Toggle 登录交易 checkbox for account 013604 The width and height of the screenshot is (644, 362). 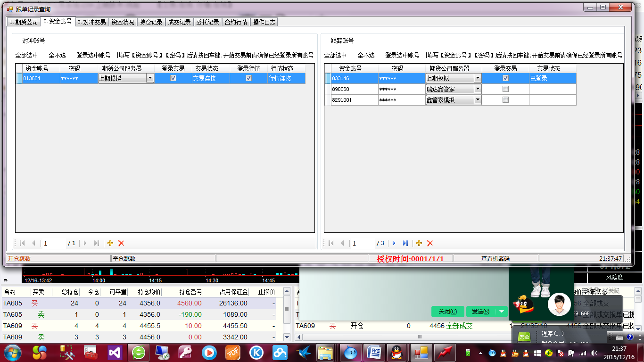click(x=173, y=78)
